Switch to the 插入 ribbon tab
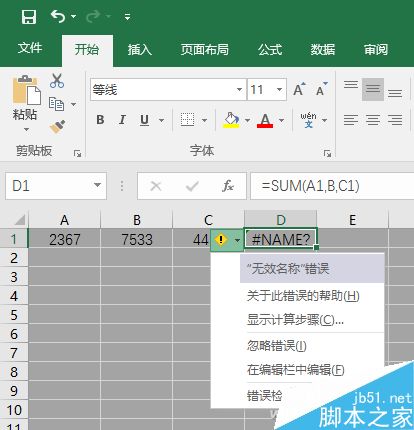This screenshot has width=414, height=430. pyautogui.click(x=140, y=50)
